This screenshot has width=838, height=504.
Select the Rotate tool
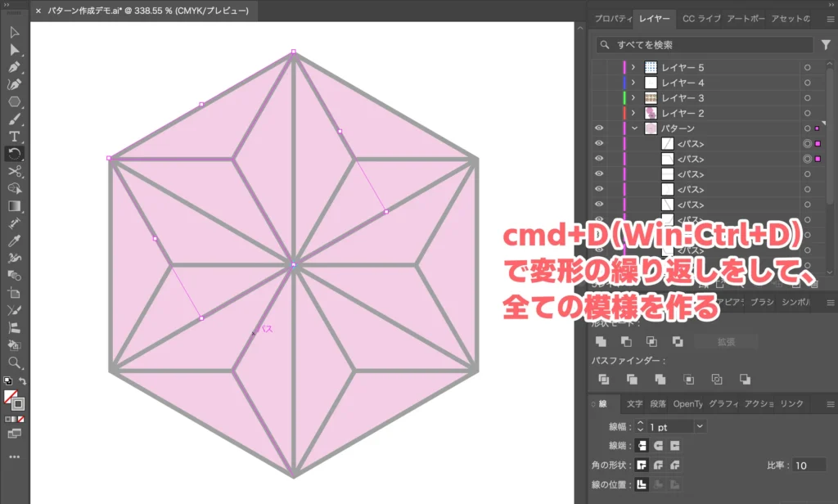(14, 154)
